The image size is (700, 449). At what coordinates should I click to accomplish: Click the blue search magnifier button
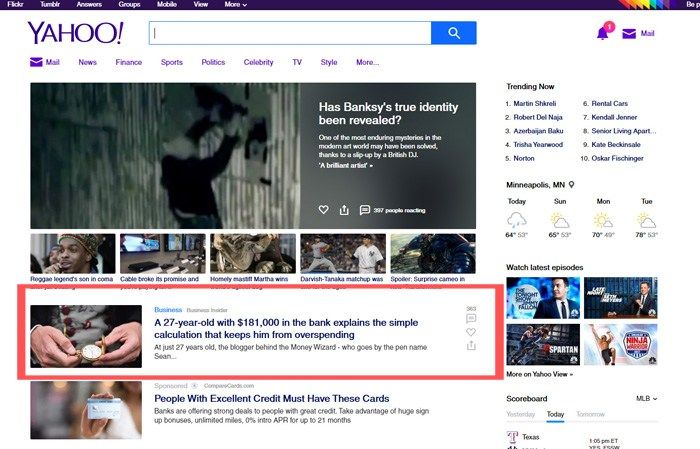pyautogui.click(x=454, y=33)
